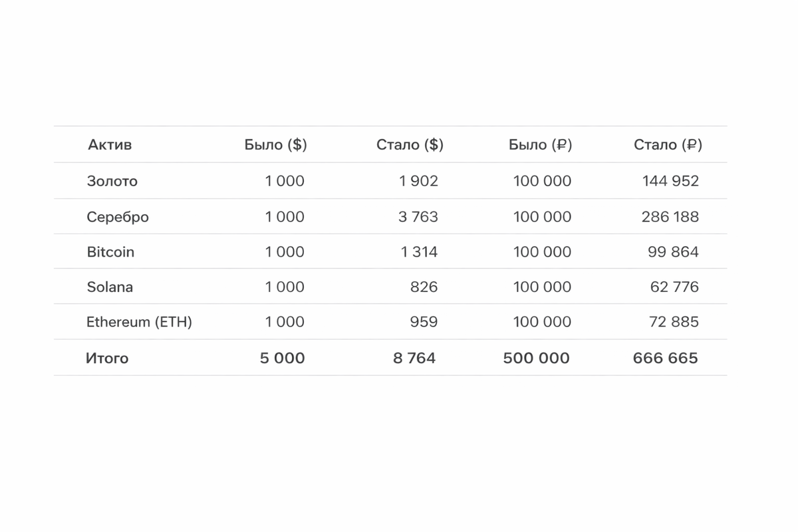Select the Ethereum (ETH) row label
This screenshot has width=798, height=532.
click(139, 323)
